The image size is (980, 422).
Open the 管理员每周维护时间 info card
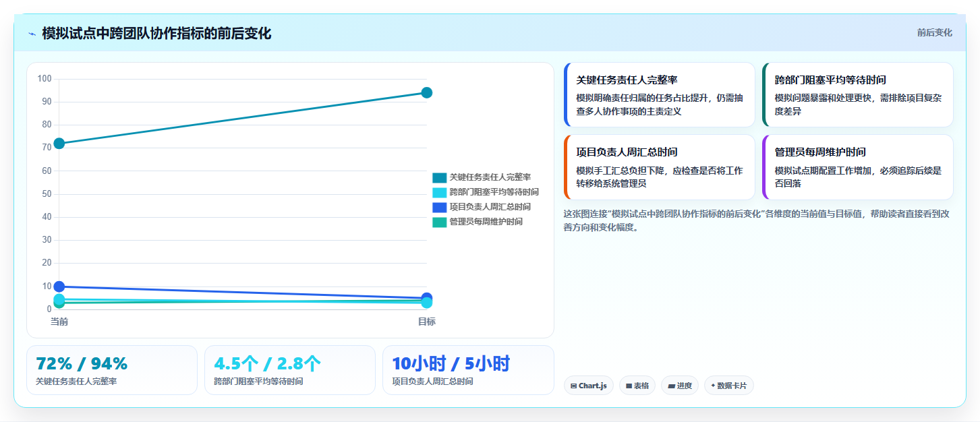857,167
